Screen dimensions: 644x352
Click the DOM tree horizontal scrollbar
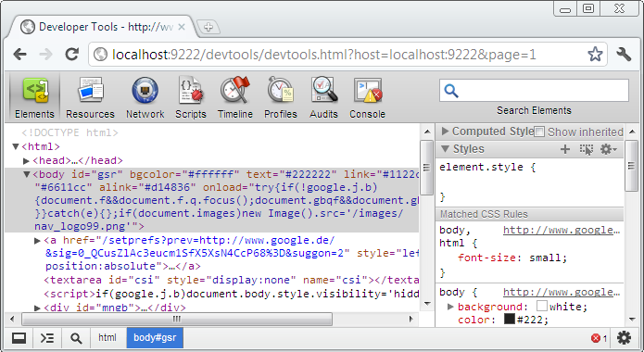point(177,320)
